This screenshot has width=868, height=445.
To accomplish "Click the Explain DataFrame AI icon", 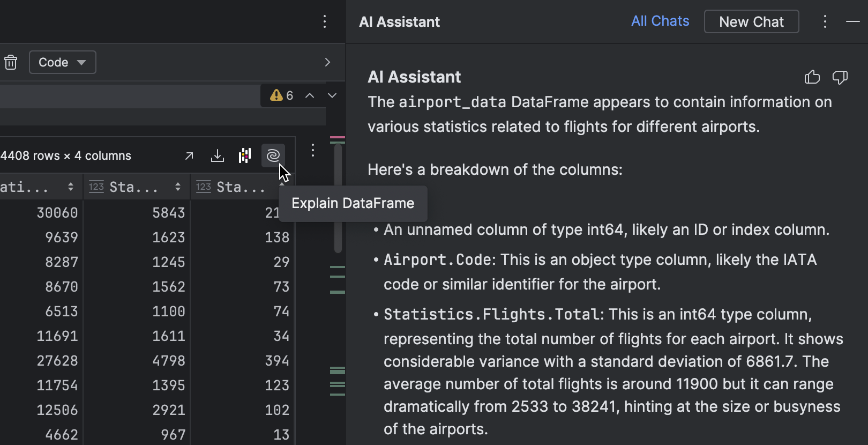I will (273, 155).
